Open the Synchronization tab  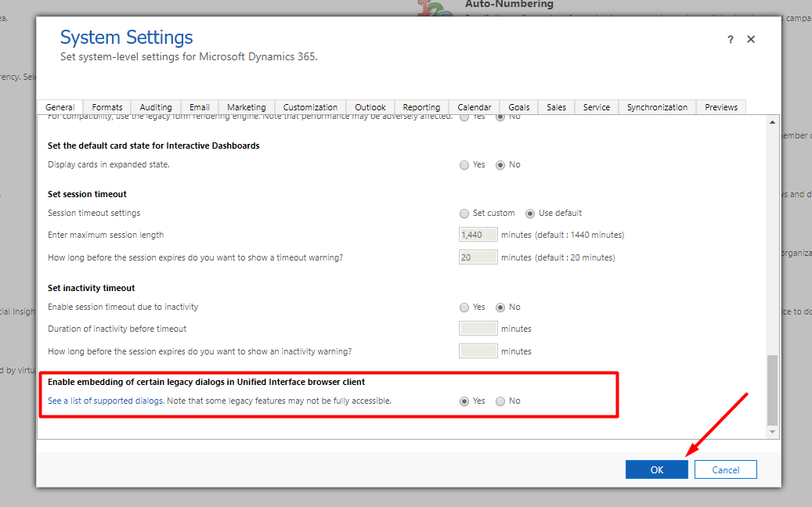tap(657, 107)
